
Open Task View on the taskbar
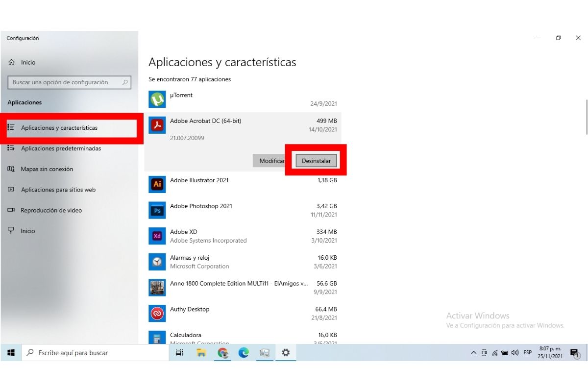pos(179,352)
